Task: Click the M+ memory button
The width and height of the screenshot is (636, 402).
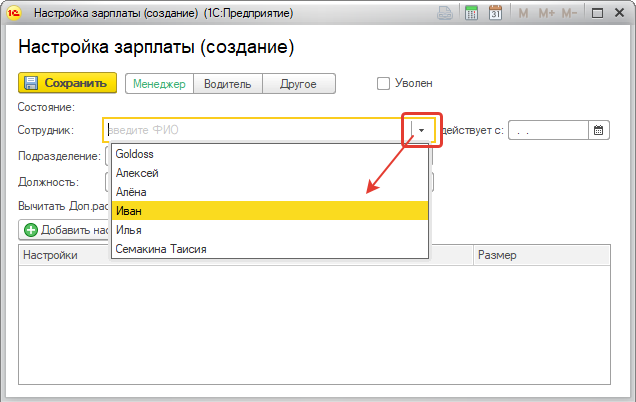Action: (x=546, y=13)
